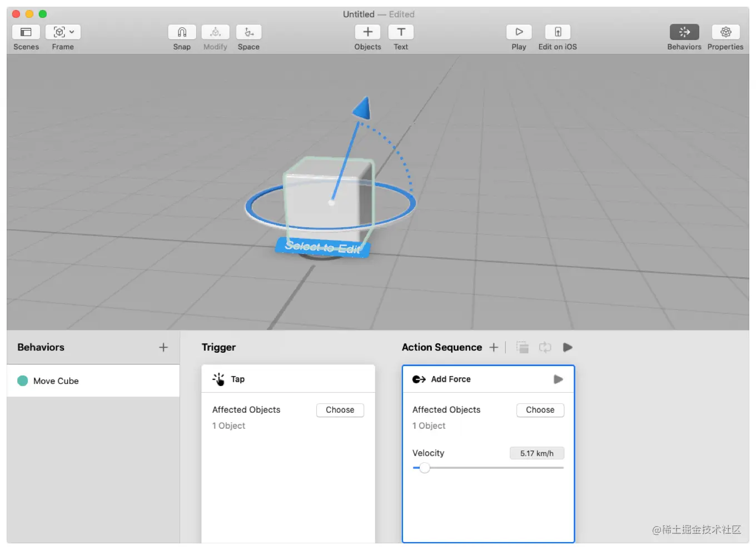756x550 pixels.
Task: Click the Edit on iOS button
Action: click(x=558, y=32)
